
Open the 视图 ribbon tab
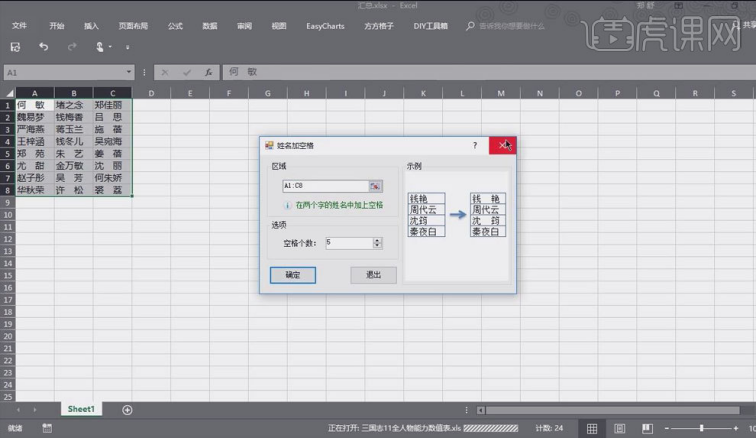(279, 26)
